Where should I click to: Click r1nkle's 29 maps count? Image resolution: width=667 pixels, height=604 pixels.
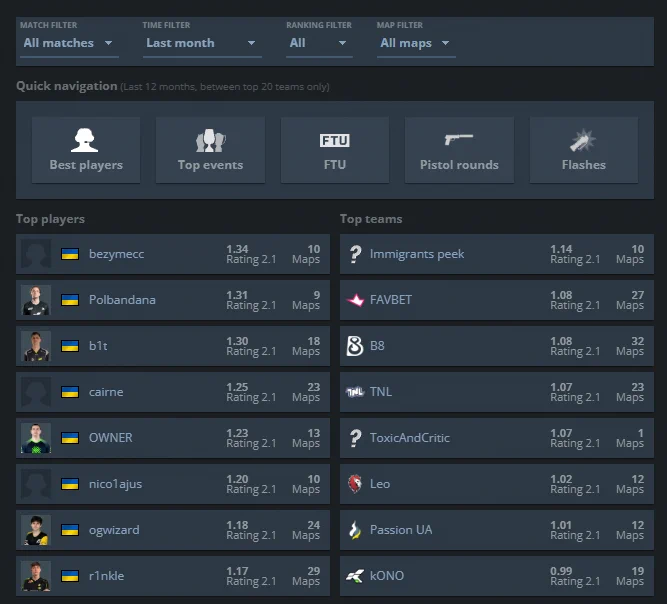(x=314, y=570)
